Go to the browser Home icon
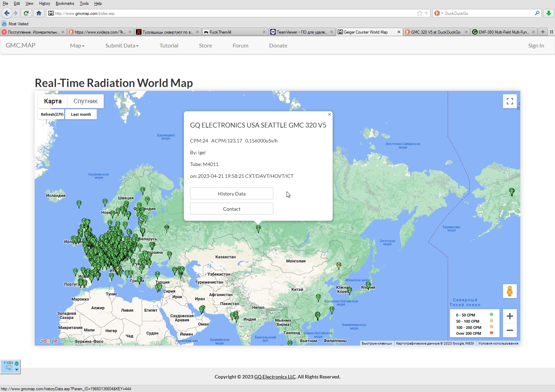This screenshot has height=392, width=555. (x=39, y=13)
